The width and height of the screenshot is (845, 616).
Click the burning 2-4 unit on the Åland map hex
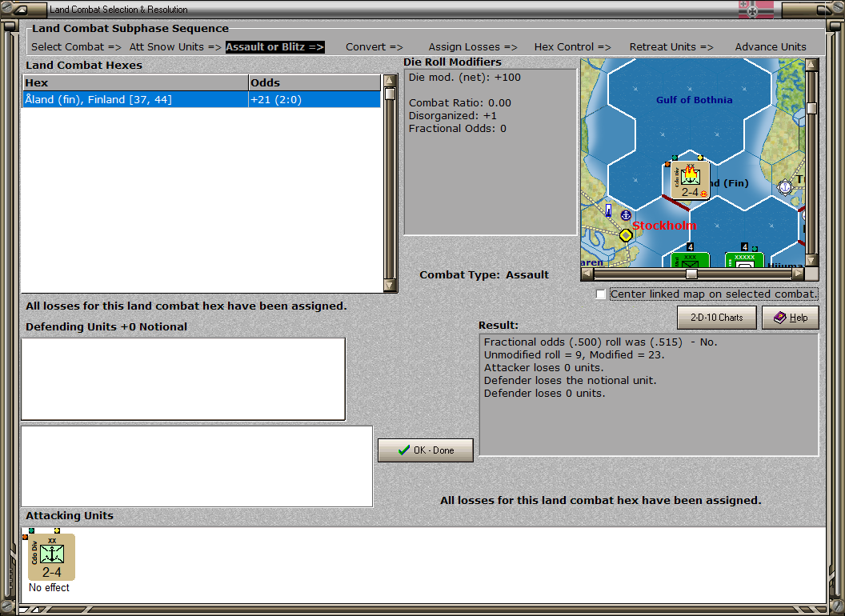point(691,181)
